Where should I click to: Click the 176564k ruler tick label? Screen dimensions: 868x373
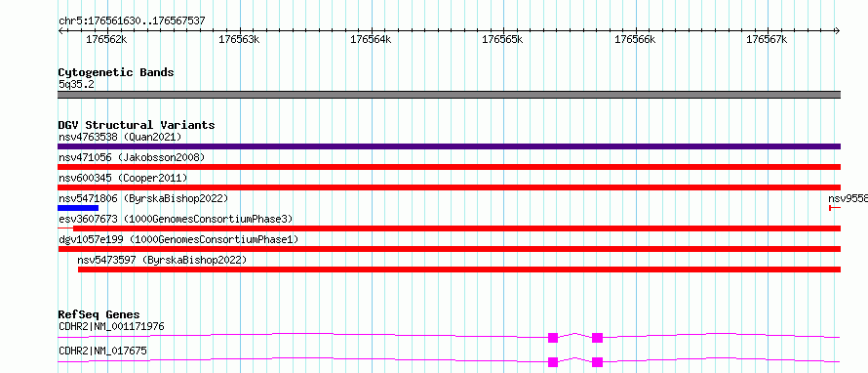[371, 40]
